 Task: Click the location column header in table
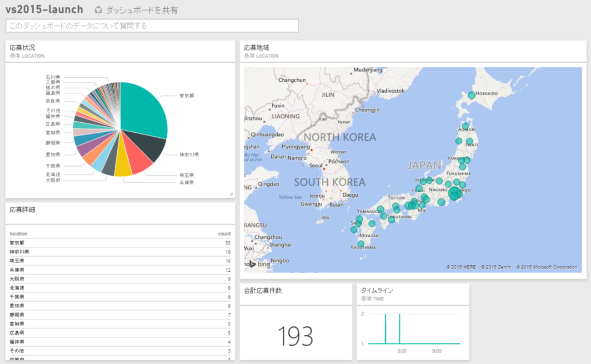click(x=19, y=234)
